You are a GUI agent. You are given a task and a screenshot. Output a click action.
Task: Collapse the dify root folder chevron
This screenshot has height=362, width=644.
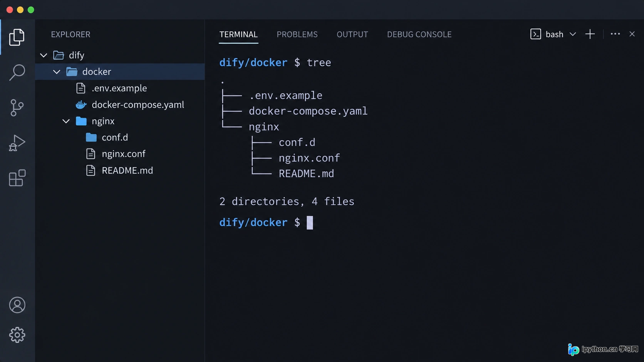(x=44, y=55)
